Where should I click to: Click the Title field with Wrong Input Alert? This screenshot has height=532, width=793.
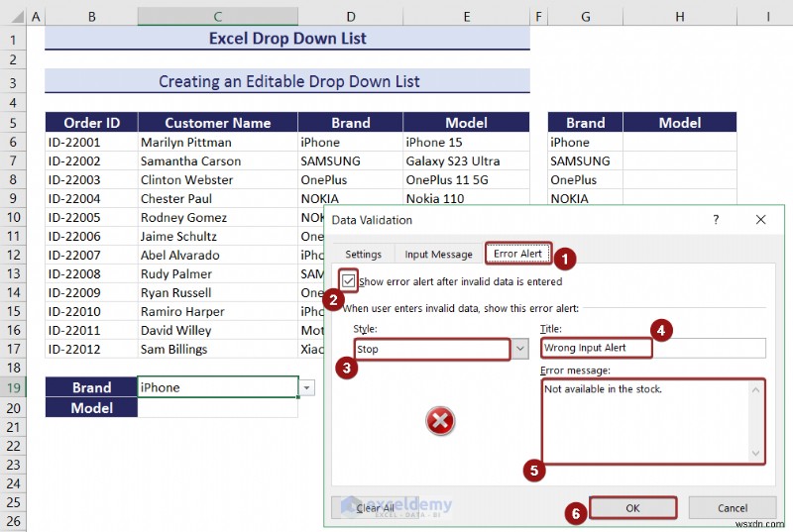(x=653, y=348)
